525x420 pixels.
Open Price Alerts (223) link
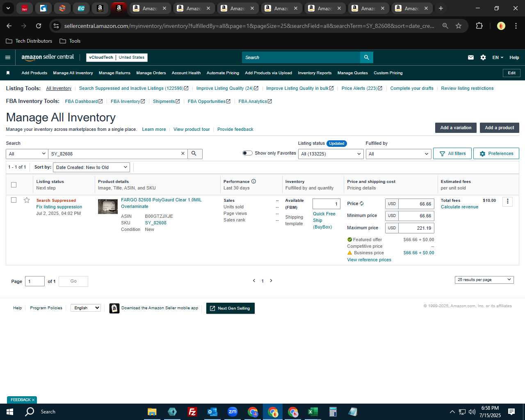coord(362,89)
